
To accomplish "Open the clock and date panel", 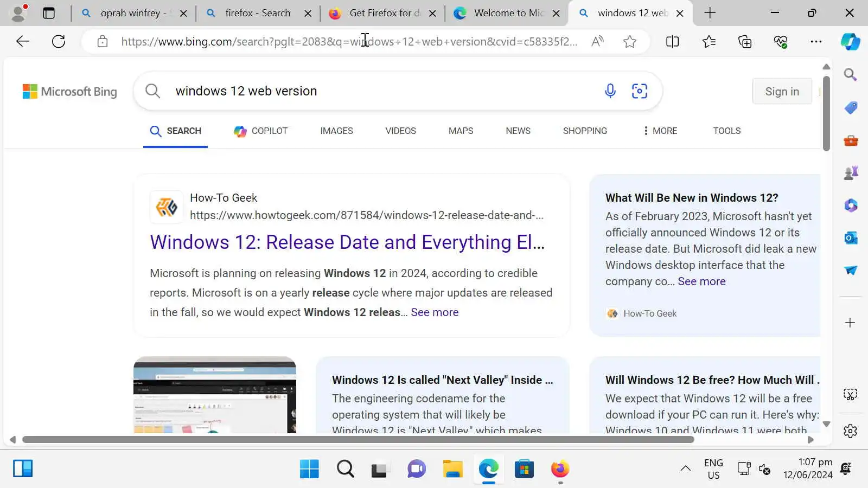I will point(807,468).
